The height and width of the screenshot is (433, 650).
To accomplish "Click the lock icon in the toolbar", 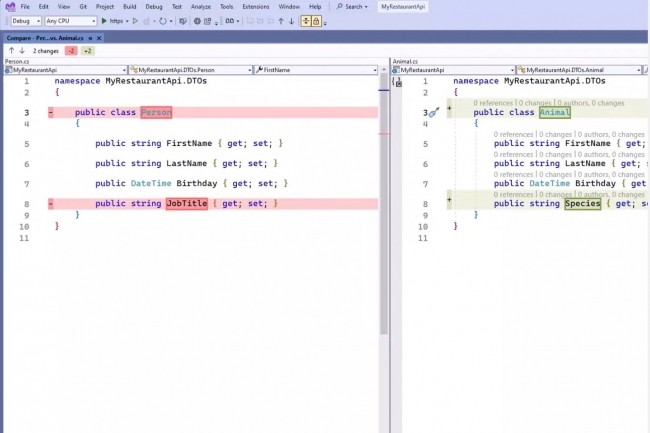I will click(x=316, y=20).
